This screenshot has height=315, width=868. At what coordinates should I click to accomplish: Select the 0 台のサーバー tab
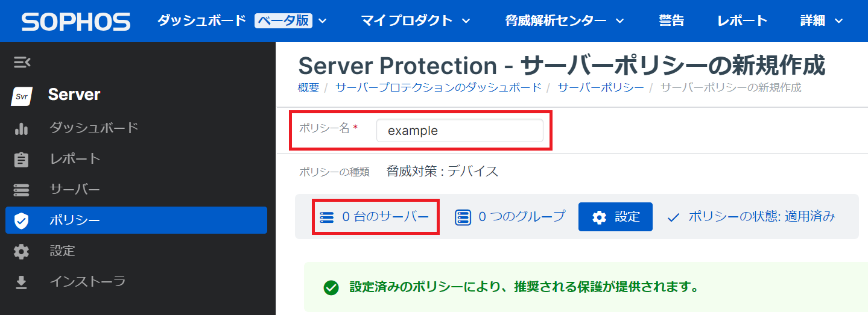coord(375,217)
